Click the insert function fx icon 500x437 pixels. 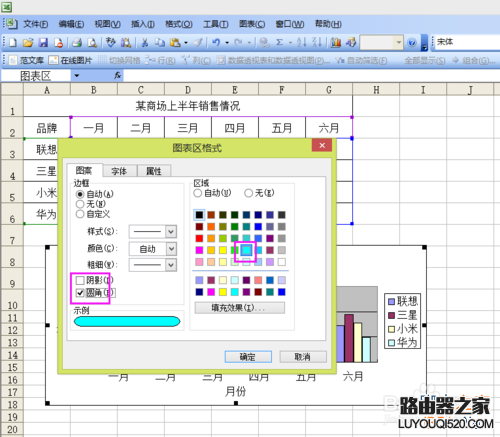[x=117, y=76]
